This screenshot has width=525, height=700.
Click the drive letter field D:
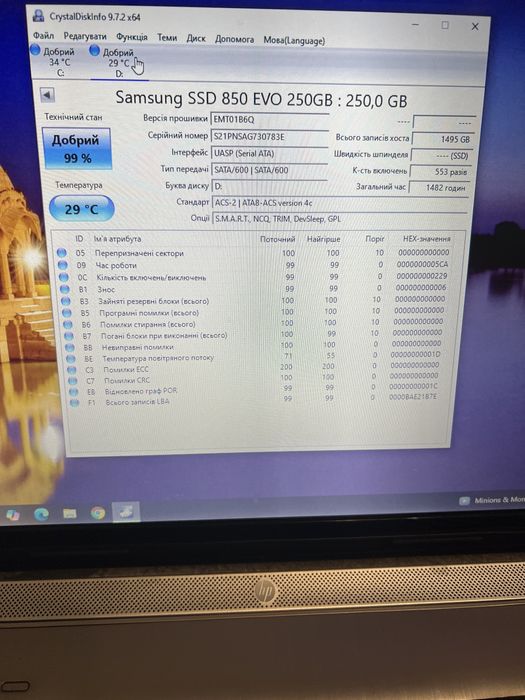(270, 186)
